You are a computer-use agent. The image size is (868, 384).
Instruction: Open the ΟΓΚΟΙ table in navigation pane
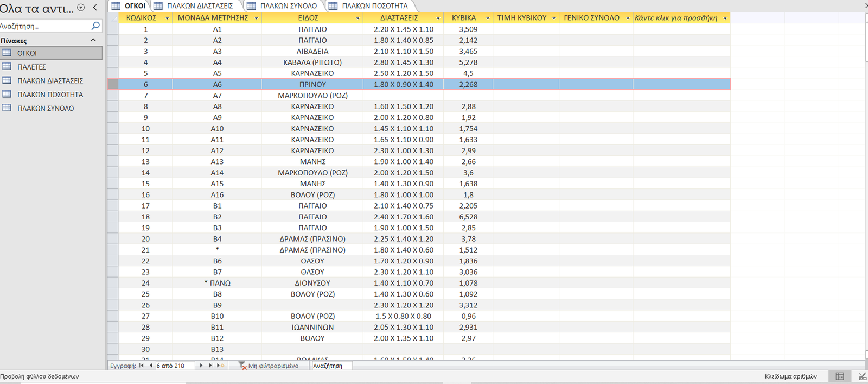(x=51, y=53)
